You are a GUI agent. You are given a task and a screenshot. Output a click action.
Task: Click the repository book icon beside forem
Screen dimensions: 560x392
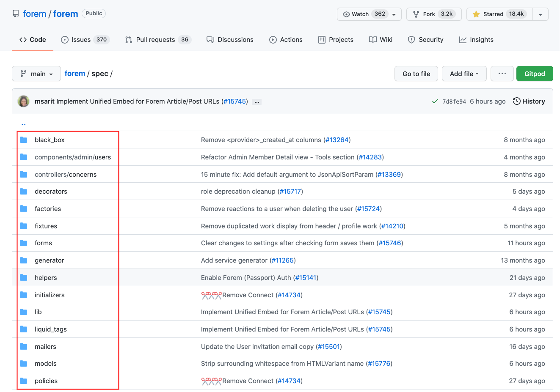[16, 14]
